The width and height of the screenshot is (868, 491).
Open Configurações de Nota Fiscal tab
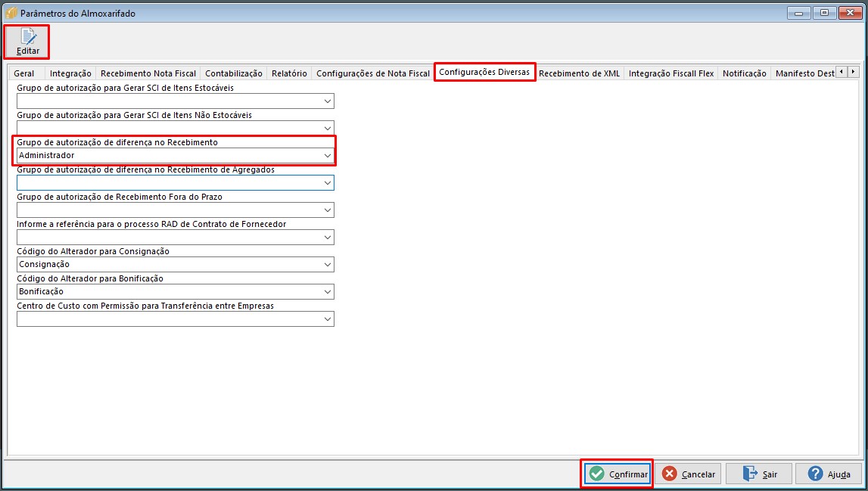tap(373, 73)
